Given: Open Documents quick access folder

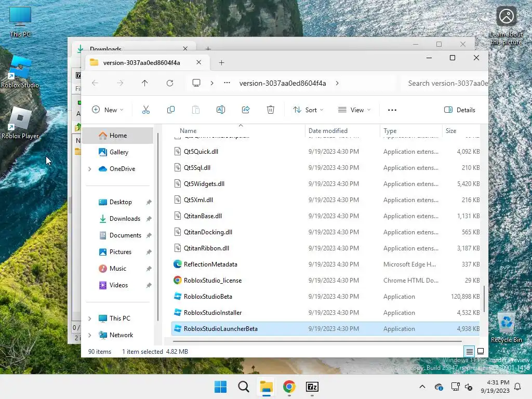Looking at the screenshot, I should click(118, 235).
